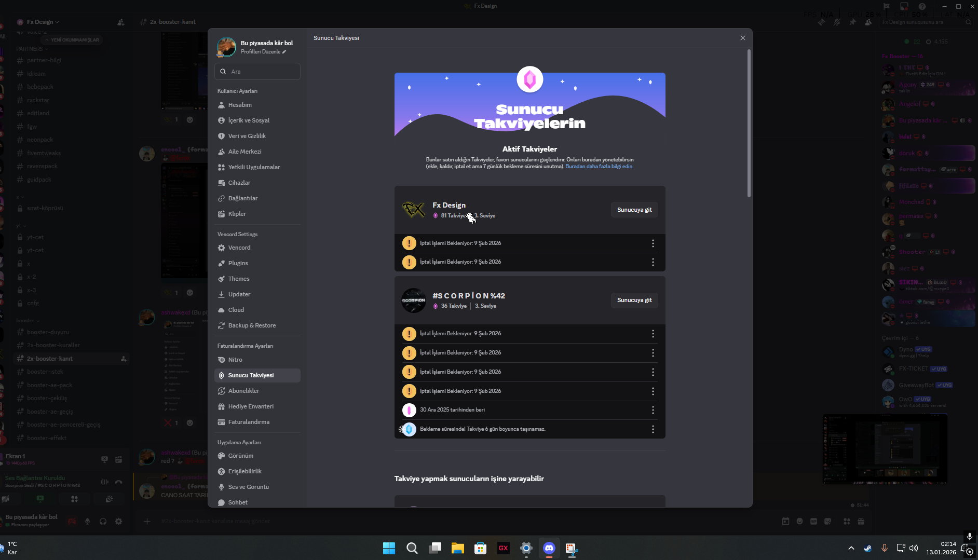The width and height of the screenshot is (978, 560).
Task: Open the Soundboard in the voice panel
Action: [x=109, y=499]
